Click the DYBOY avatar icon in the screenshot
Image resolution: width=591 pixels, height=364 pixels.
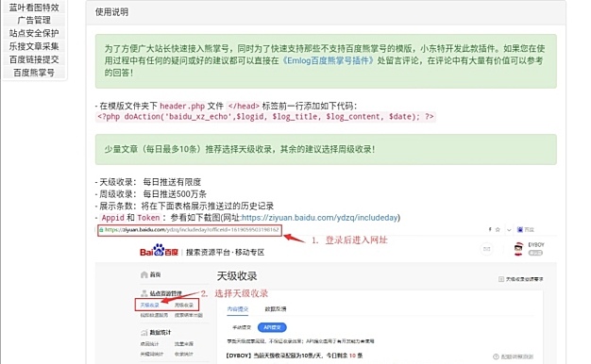click(x=518, y=249)
